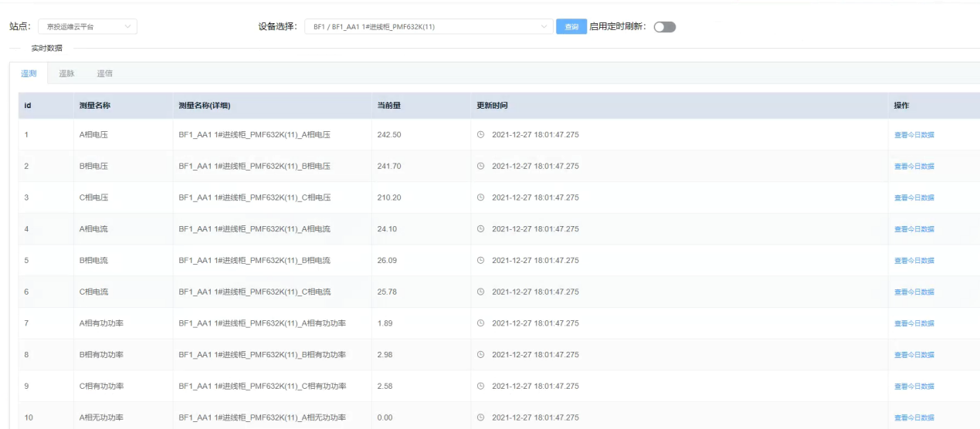Click the clock icon in the A相有功功率 row
Image resolution: width=980 pixels, height=429 pixels.
[481, 323]
